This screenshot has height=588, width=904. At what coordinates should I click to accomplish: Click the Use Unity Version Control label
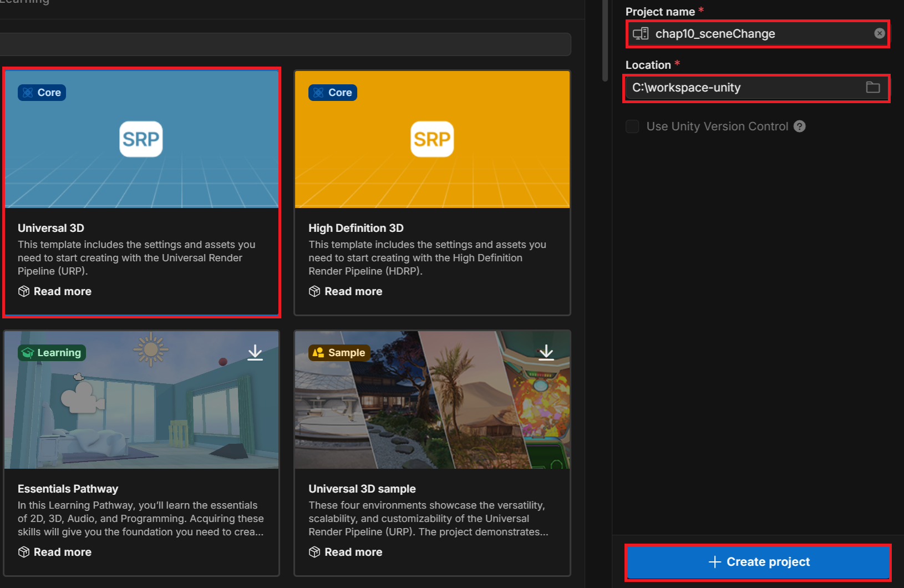click(x=717, y=126)
